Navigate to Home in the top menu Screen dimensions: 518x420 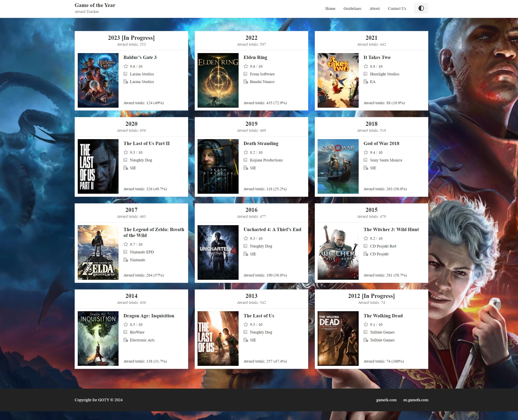click(330, 9)
